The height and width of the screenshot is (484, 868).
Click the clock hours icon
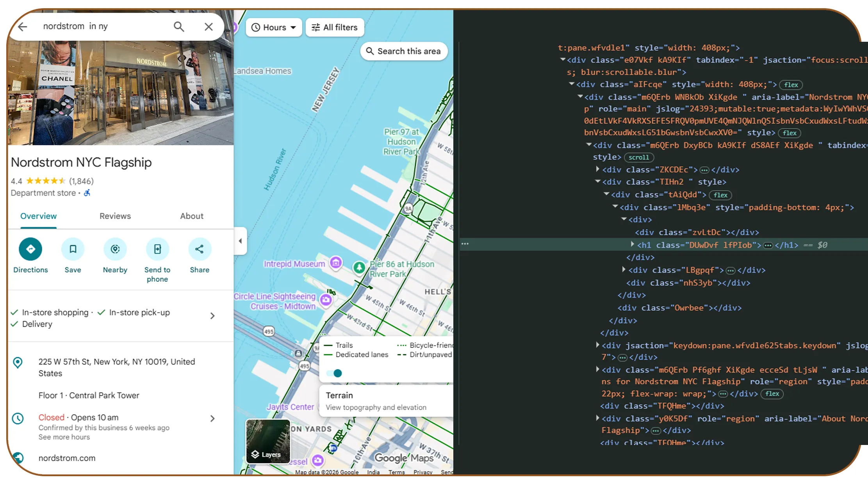[x=18, y=418]
